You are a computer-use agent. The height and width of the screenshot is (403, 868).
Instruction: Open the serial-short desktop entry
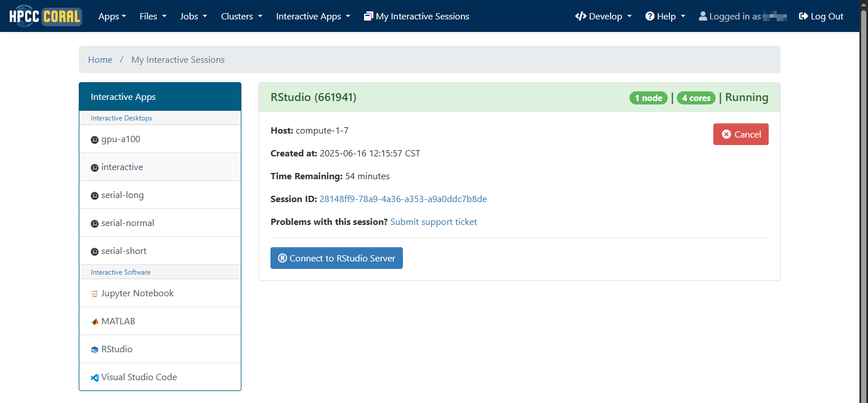pyautogui.click(x=160, y=251)
